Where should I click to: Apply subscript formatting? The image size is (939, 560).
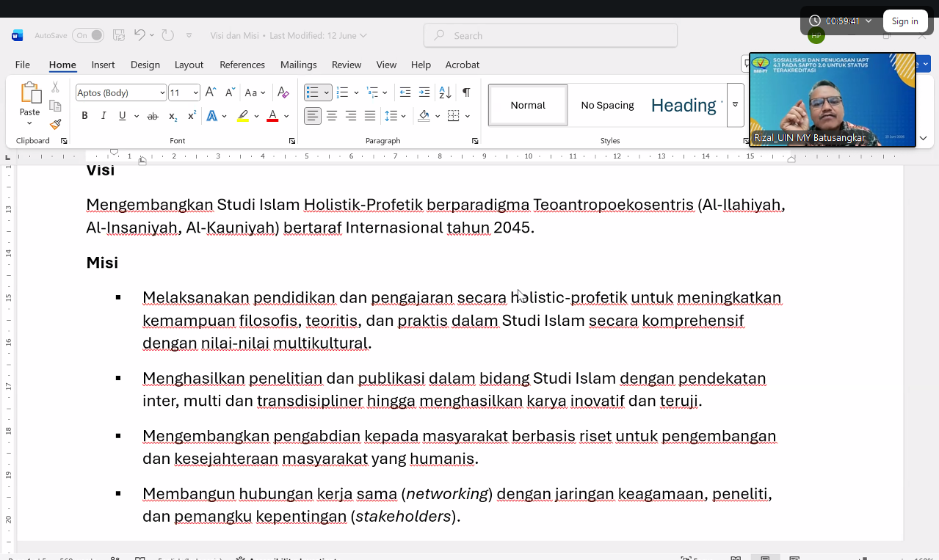173,116
